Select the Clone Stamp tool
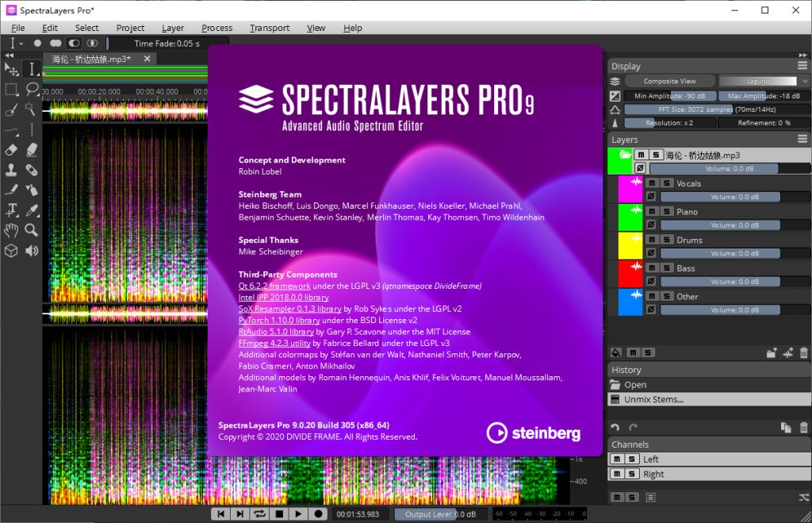The height and width of the screenshot is (523, 812). tap(11, 170)
